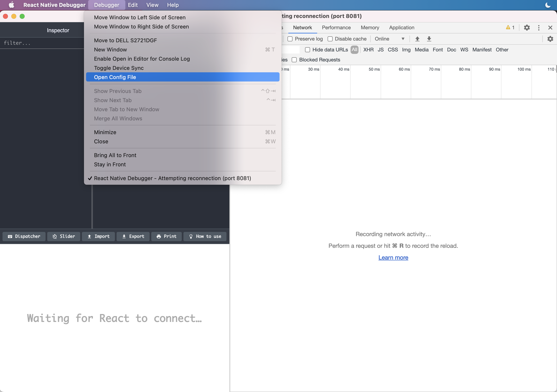Open the Debugger menu bar item
The image size is (557, 392).
pyautogui.click(x=107, y=5)
